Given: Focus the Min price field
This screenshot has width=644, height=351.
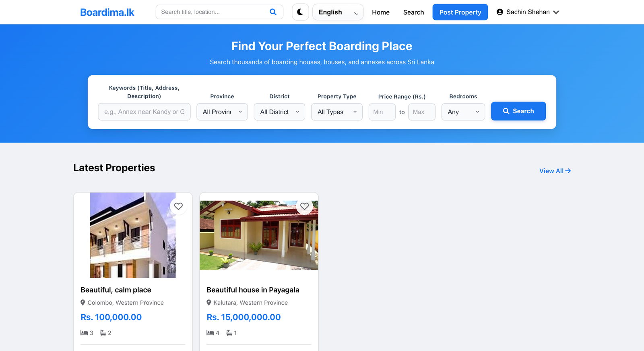Looking at the screenshot, I should 382,112.
